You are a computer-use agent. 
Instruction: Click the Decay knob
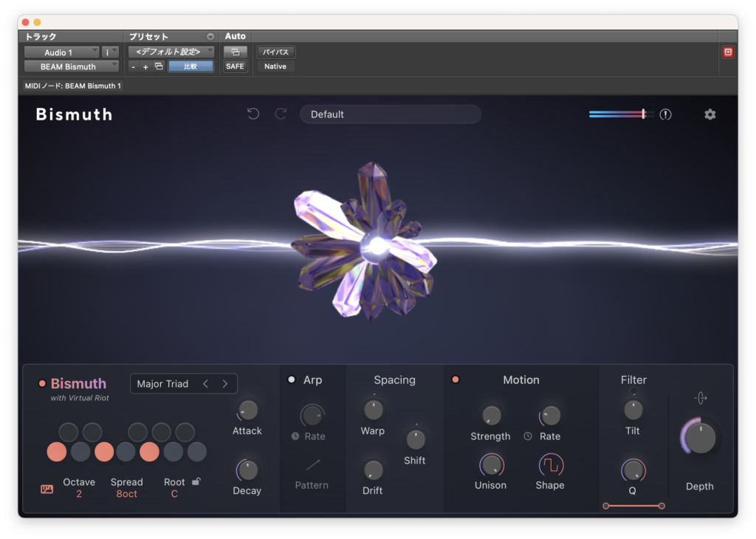247,470
